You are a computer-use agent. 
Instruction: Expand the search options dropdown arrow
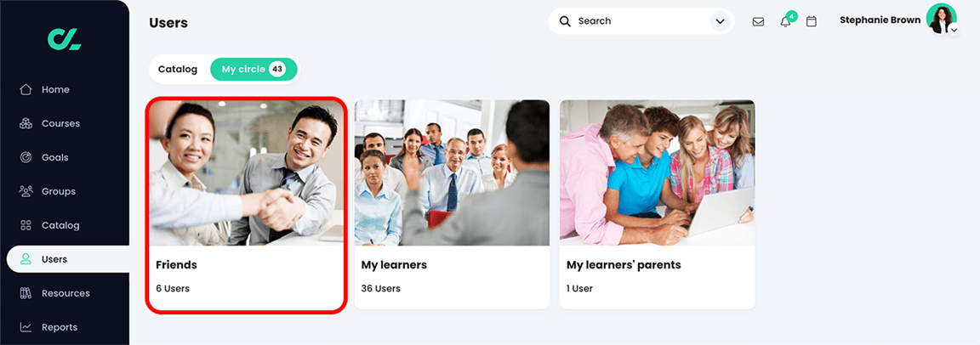720,21
